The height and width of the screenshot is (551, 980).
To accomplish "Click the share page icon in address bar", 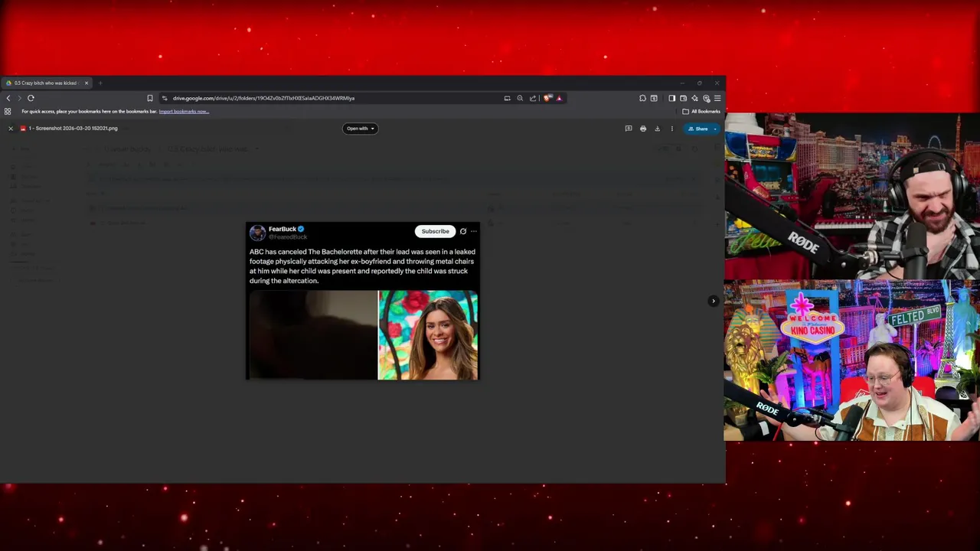I will (533, 98).
